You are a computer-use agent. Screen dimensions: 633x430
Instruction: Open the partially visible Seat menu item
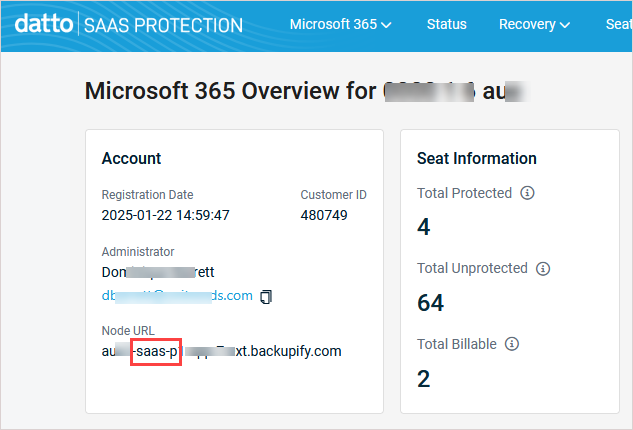coord(618,24)
